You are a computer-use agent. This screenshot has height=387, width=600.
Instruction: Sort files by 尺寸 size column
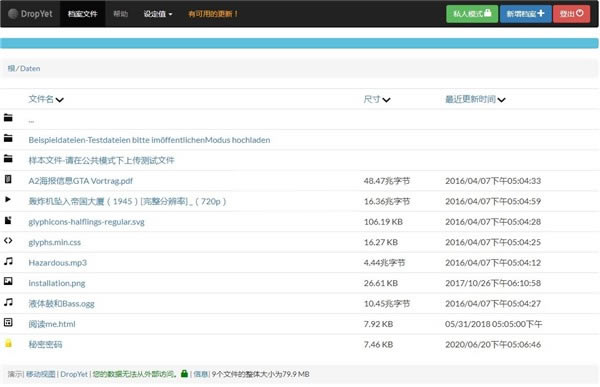(x=377, y=100)
